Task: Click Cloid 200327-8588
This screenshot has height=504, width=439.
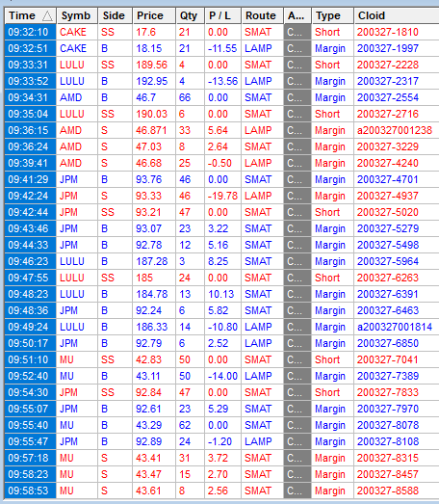Action: click(x=388, y=491)
